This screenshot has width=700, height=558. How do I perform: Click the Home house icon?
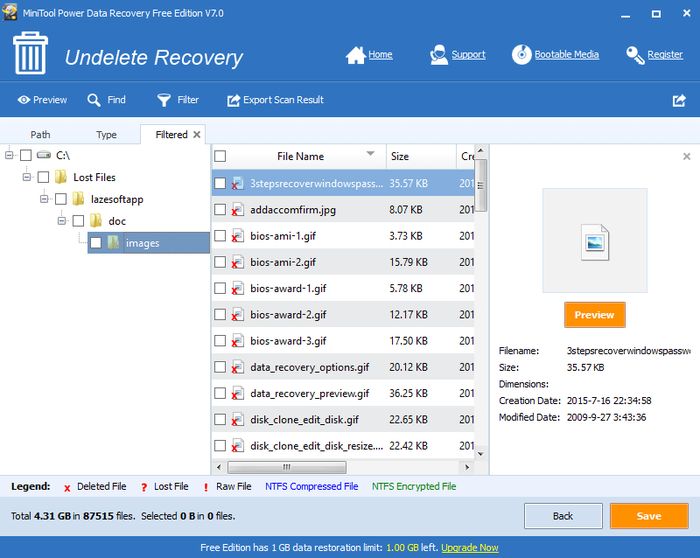(355, 55)
